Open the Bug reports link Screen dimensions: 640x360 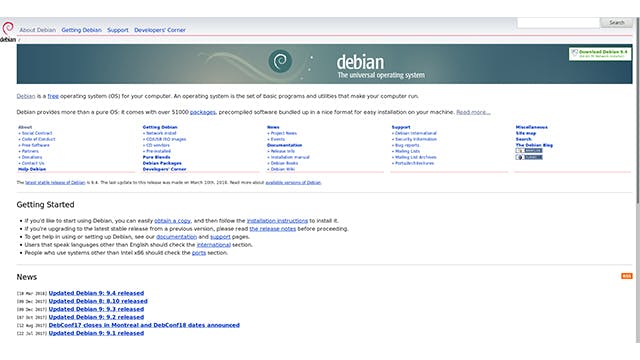coord(407,145)
